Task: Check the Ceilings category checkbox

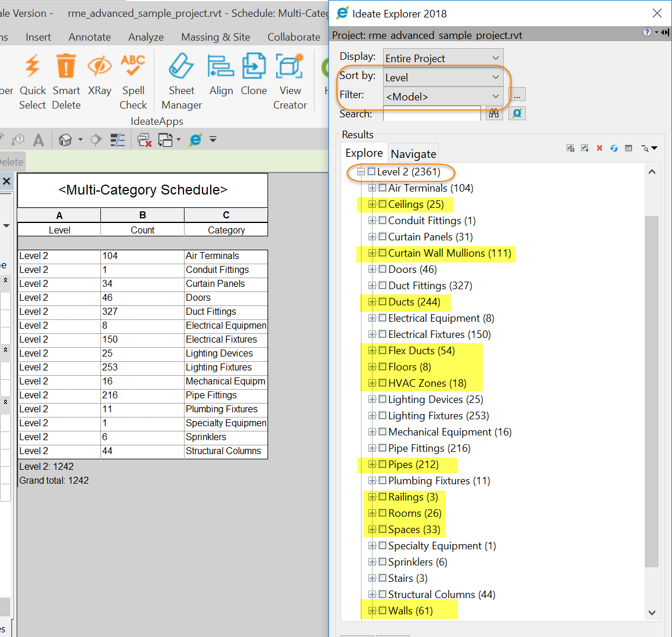Action: point(381,204)
